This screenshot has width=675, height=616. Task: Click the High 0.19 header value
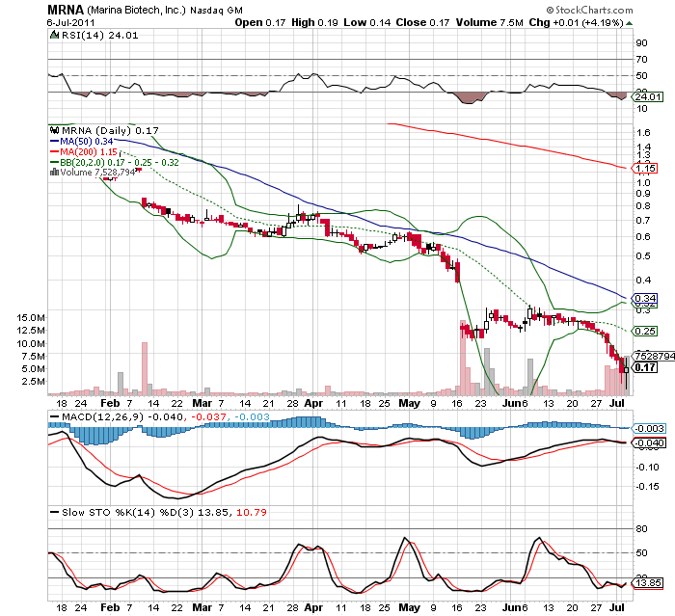(314, 22)
